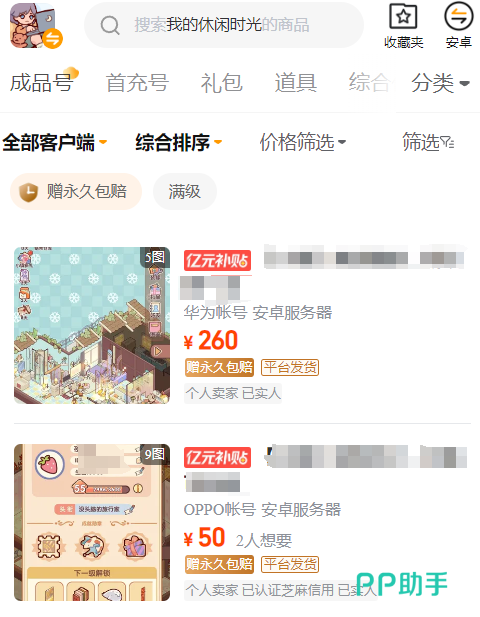Toggle the 满级 filter chip
The image size is (480, 617).
click(185, 192)
